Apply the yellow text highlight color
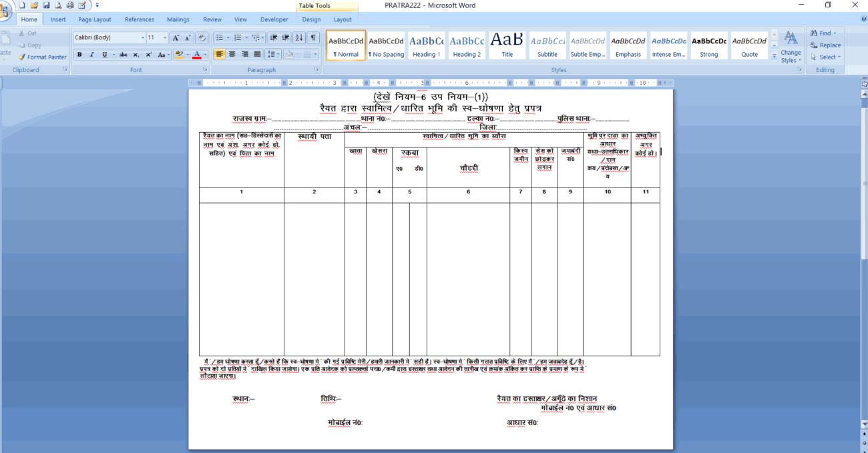 [x=179, y=55]
